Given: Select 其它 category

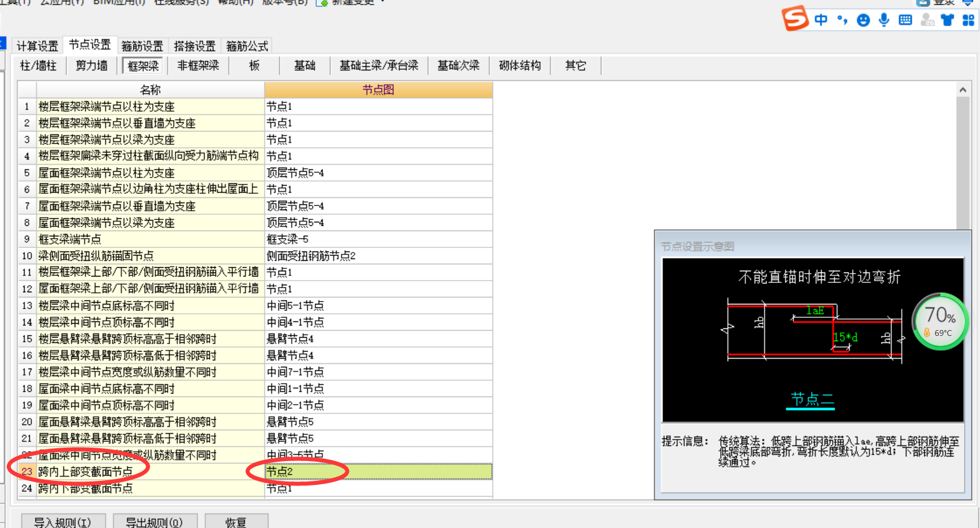Looking at the screenshot, I should [576, 66].
